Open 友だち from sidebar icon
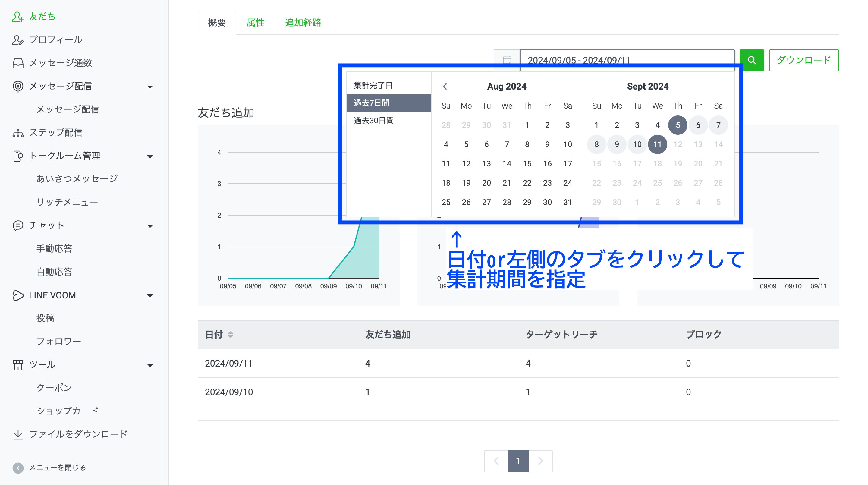This screenshot has width=868, height=485. point(17,17)
